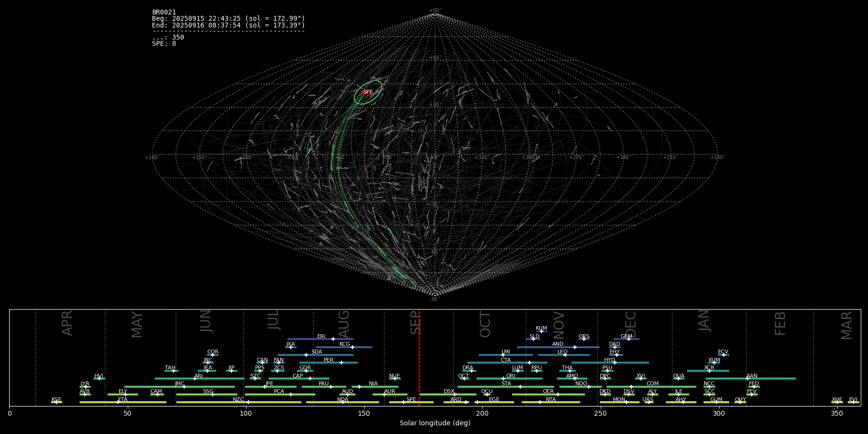
Task: Click the FEB month label
Action: (780, 323)
